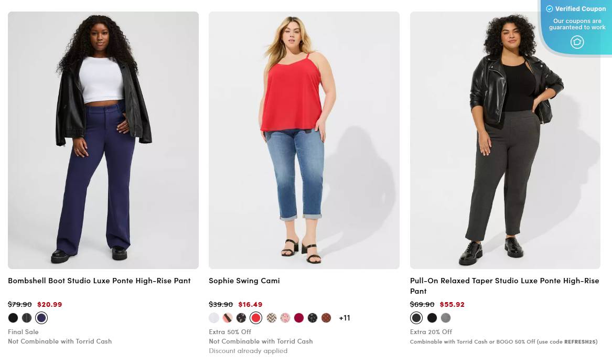
Task: Select the red swatch for Sophie Swing Cami
Action: (255, 317)
